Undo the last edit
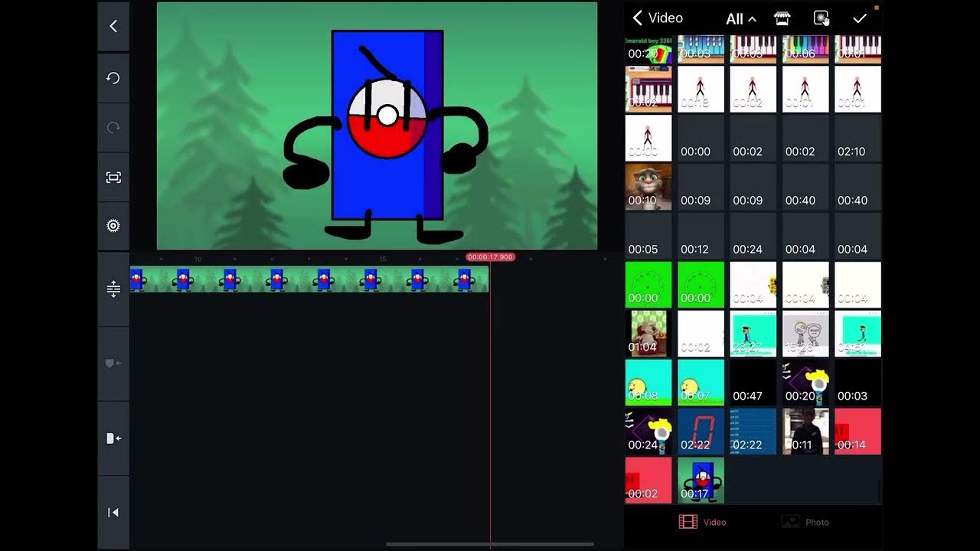Viewport: 980px width, 551px height. click(113, 78)
